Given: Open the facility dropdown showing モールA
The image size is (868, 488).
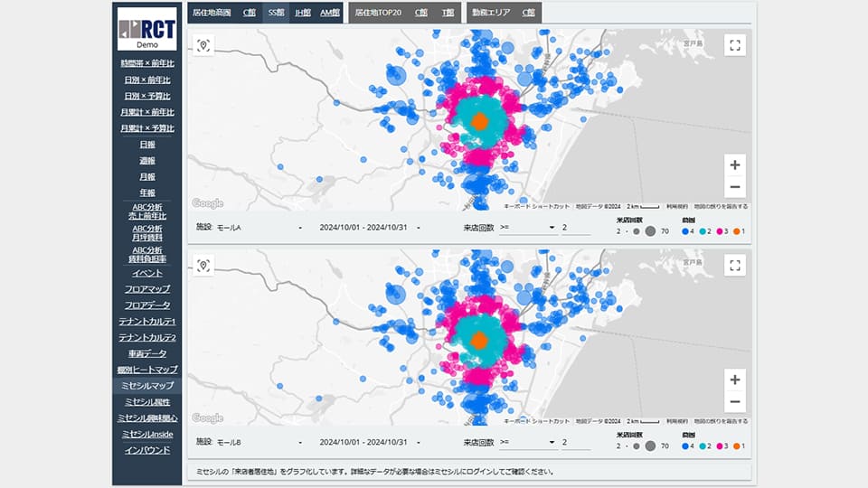Looking at the screenshot, I should click(x=249, y=228).
